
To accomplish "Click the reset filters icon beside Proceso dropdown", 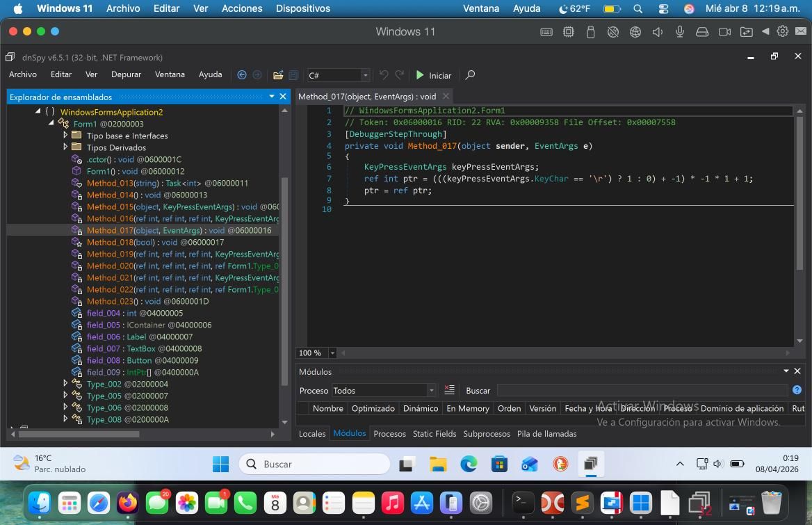I will click(x=449, y=390).
